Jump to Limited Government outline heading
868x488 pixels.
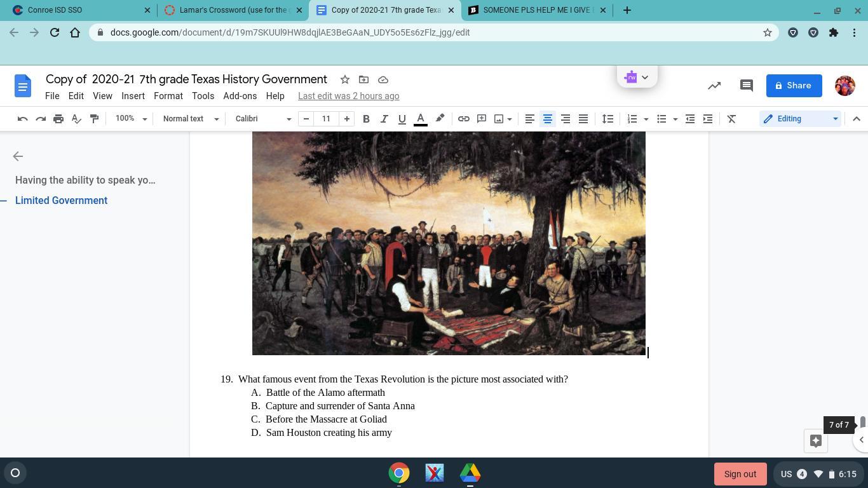tap(61, 201)
